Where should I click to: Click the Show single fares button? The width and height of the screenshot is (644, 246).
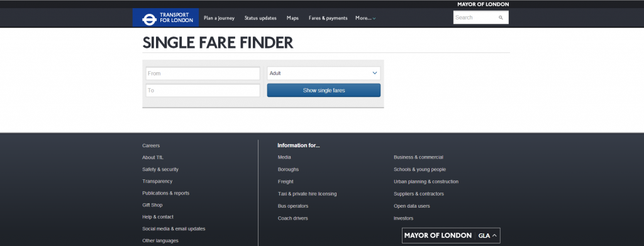(324, 91)
